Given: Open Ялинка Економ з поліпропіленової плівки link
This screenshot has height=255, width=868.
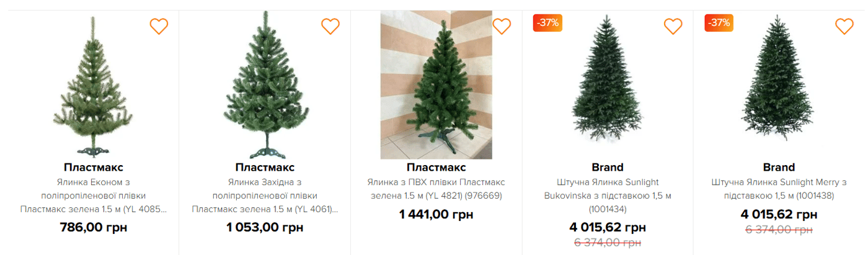Looking at the screenshot, I should pos(94,195).
